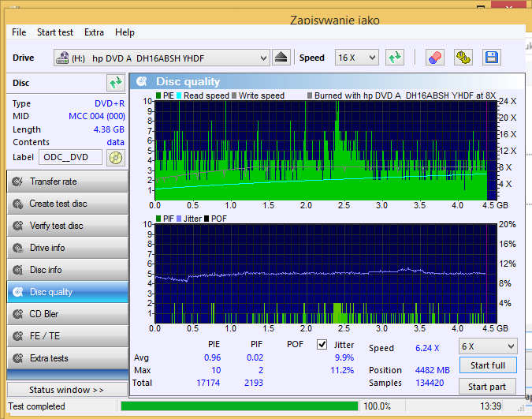Click the Label field ODC__DVD
532x419 pixels.
click(x=70, y=157)
